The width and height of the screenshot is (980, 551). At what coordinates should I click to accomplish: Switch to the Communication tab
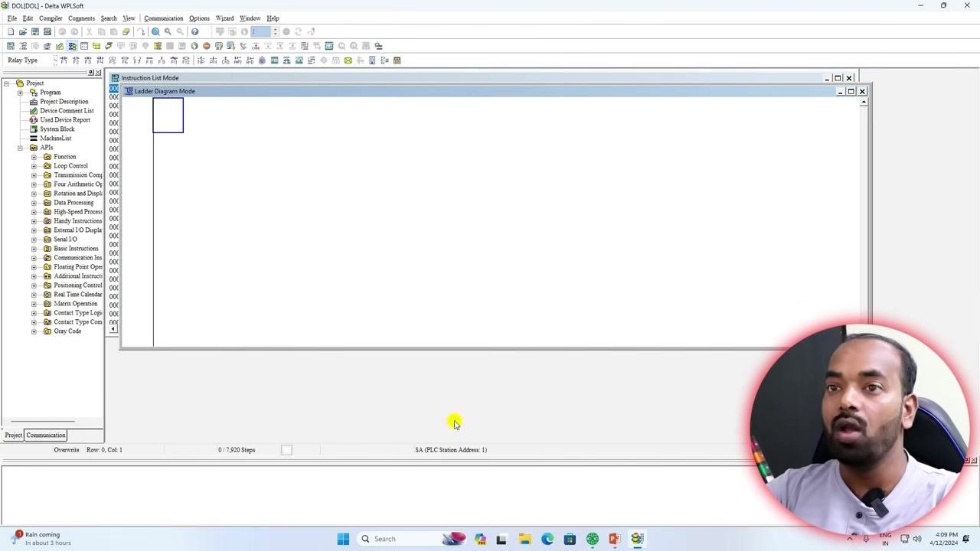pos(46,435)
